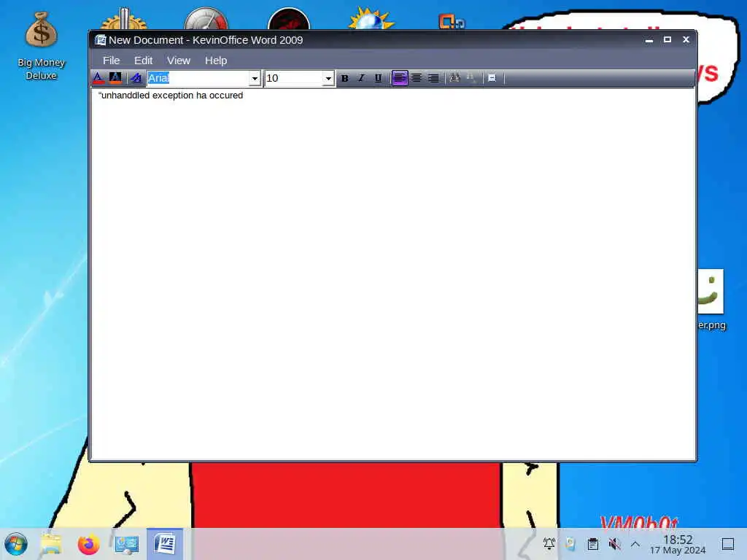747x560 pixels.
Task: Align text to the left
Action: click(x=400, y=78)
